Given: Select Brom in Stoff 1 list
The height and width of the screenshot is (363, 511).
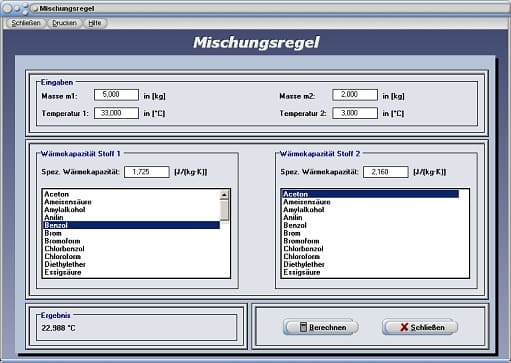Looking at the screenshot, I should [132, 233].
